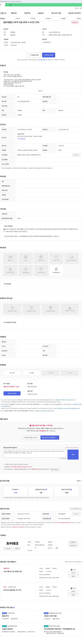
Task: Click the 장애인용 승강기 facility icon
Action: tap(31, 309)
